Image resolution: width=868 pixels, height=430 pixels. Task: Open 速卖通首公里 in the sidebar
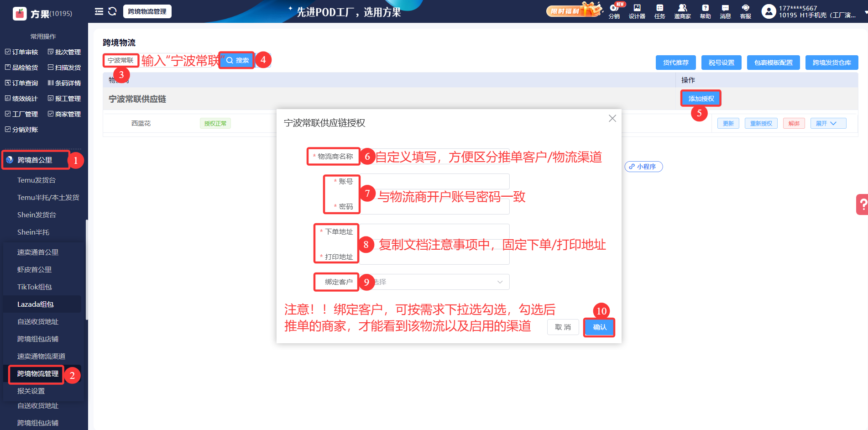(x=38, y=252)
